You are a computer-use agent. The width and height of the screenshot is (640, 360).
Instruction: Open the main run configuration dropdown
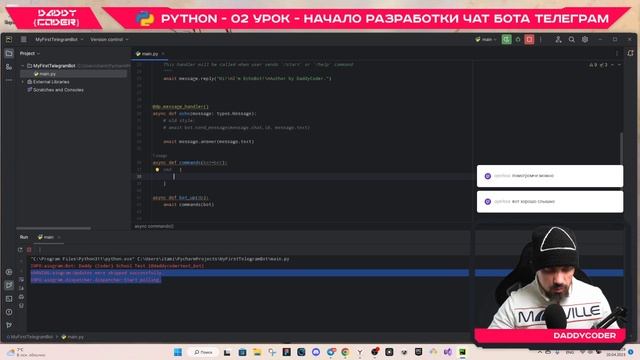click(x=486, y=40)
